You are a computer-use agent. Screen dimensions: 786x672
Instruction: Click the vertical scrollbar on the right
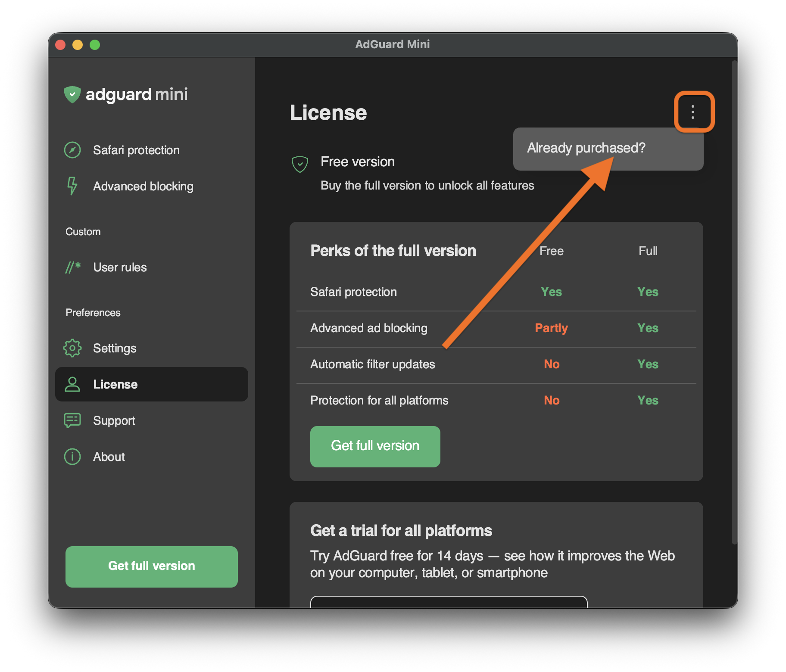(734, 302)
